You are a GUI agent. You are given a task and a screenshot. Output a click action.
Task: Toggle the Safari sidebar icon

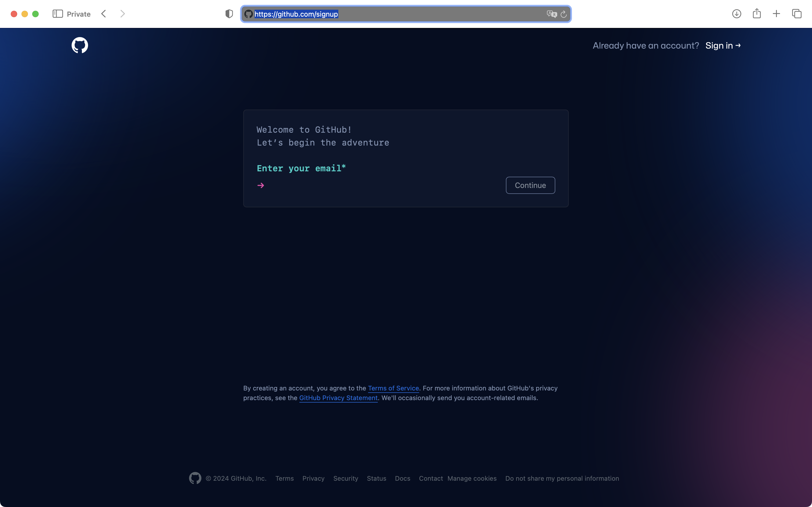click(x=58, y=14)
